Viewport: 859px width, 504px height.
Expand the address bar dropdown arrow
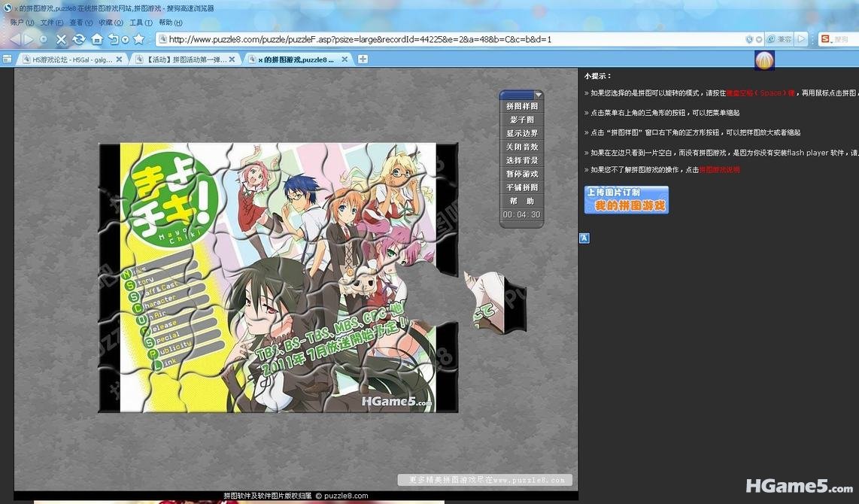pyautogui.click(x=759, y=39)
